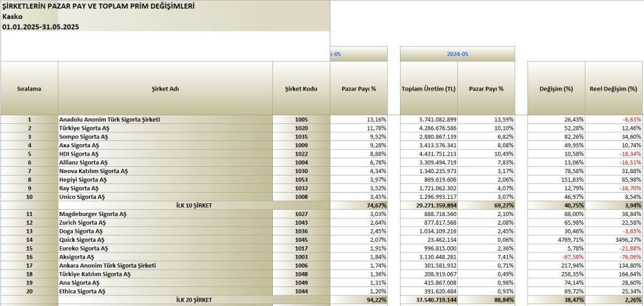Viewport: 644px width, 306px height.
Task: Click 'Ankara Anonim Türk Sigorta Şirketi' cell
Action: (165, 266)
